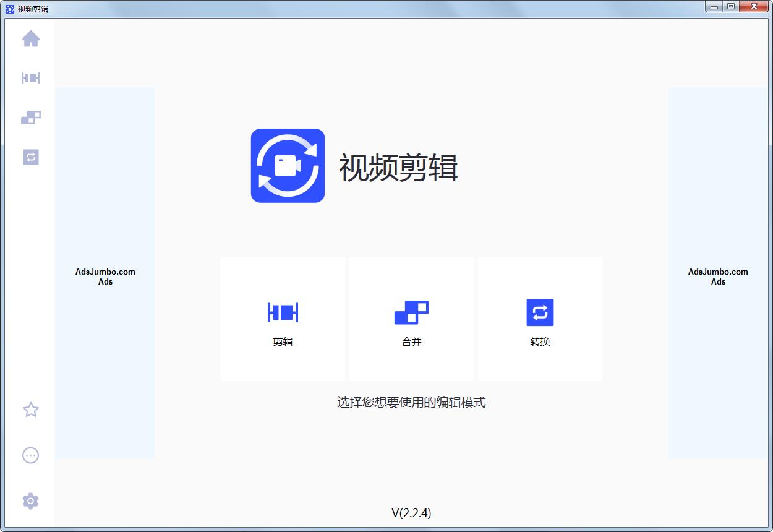Select the circular arrows icon on the 转换 card
The image size is (773, 532).
pyautogui.click(x=540, y=312)
